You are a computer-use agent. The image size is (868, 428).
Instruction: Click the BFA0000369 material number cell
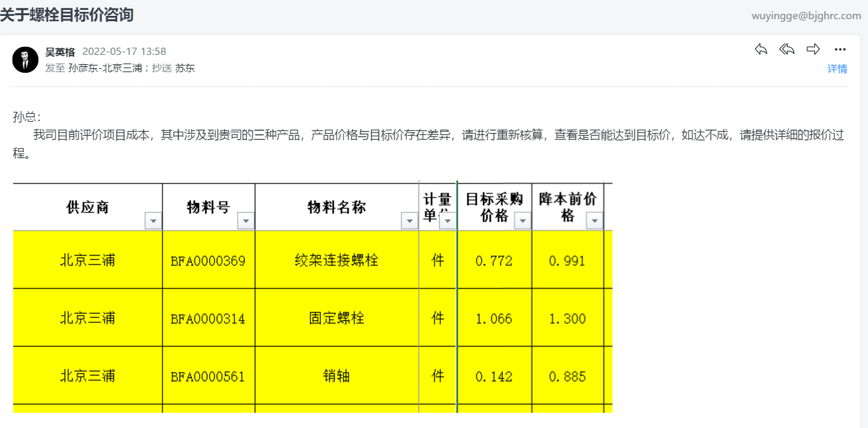tap(208, 260)
